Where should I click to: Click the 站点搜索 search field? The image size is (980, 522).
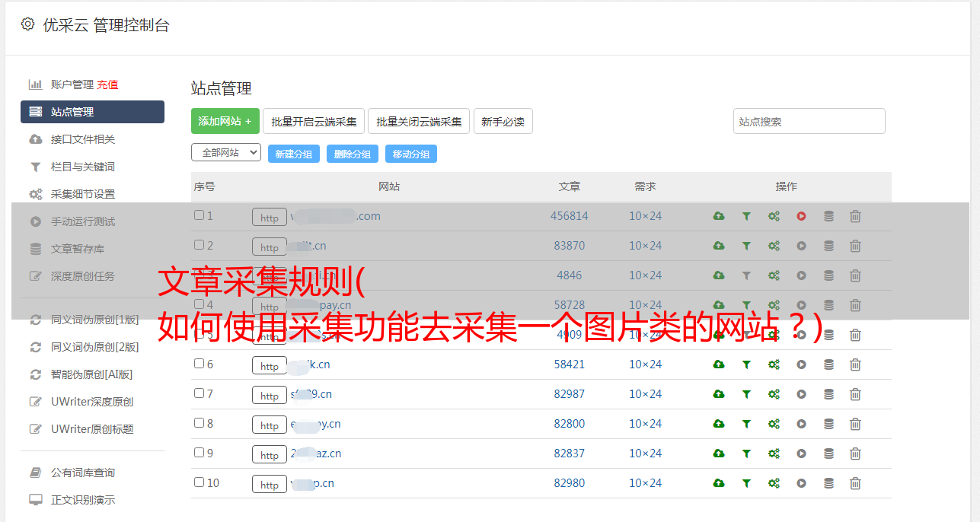pyautogui.click(x=809, y=121)
